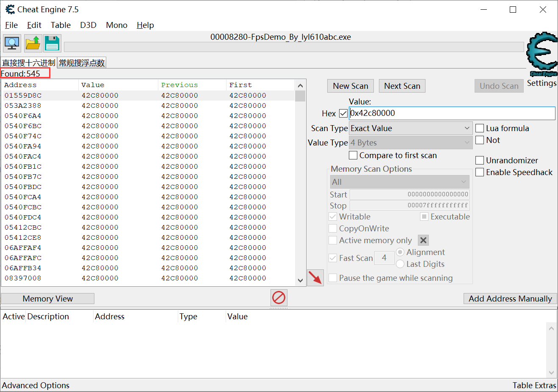Clear the address list red circle icon
Image resolution: width=558 pixels, height=392 pixels.
click(x=279, y=298)
